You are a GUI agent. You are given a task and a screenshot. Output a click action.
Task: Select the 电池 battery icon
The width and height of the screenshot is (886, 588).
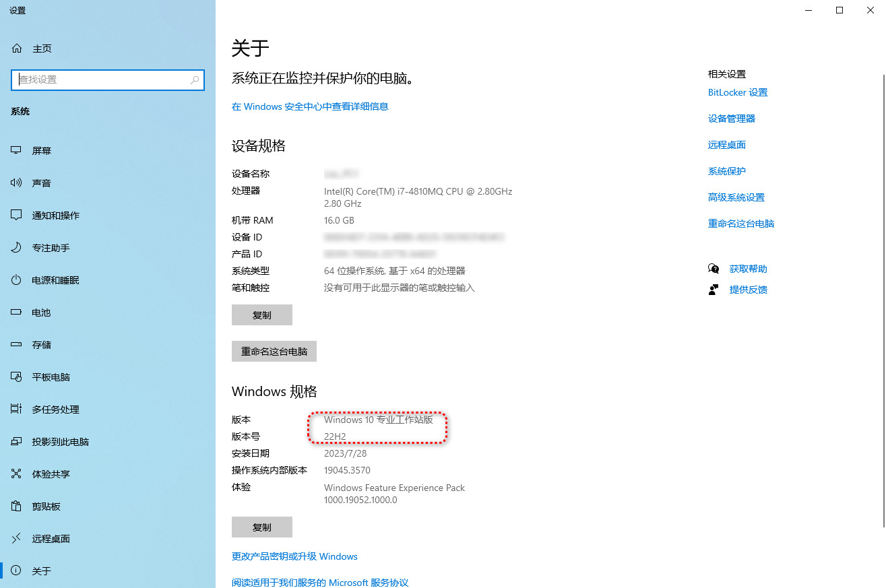(x=17, y=313)
